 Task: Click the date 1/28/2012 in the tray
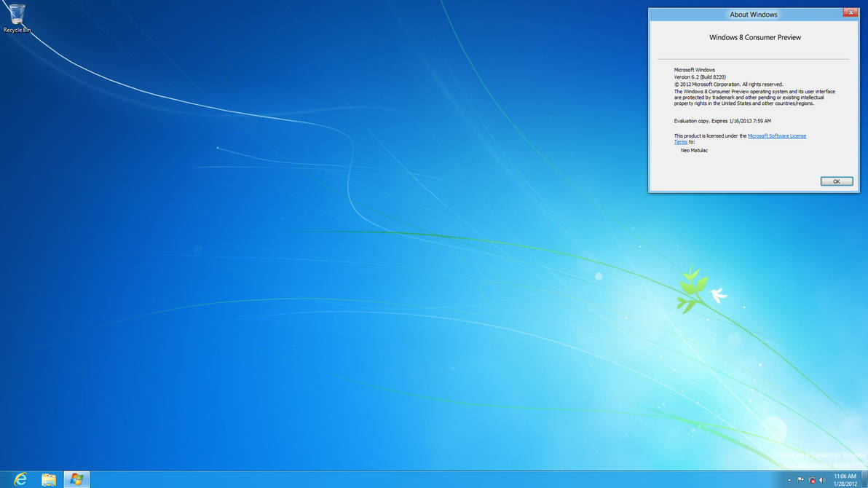click(x=845, y=484)
